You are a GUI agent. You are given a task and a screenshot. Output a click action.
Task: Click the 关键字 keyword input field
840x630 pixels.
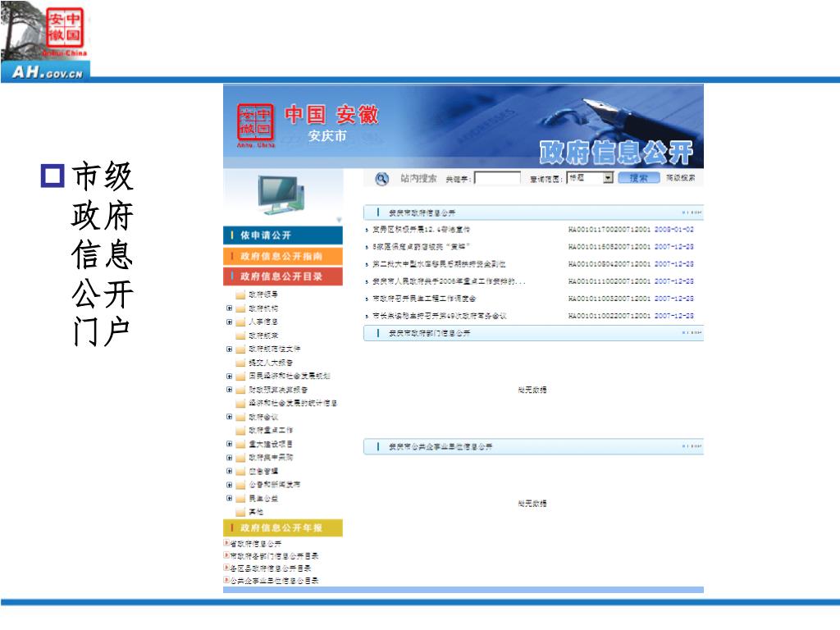click(497, 178)
